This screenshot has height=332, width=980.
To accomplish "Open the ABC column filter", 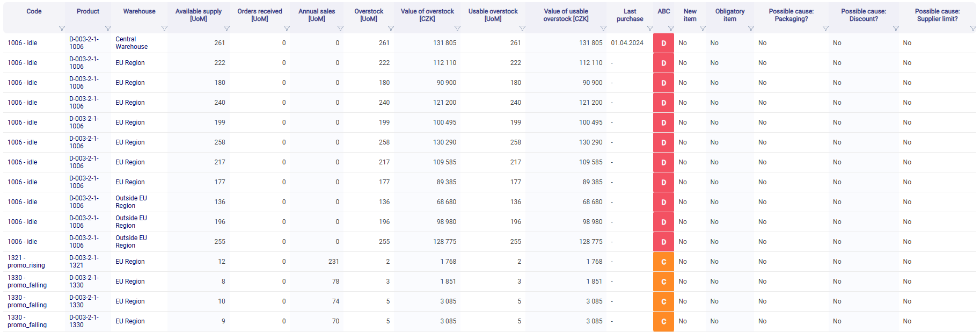I will pyautogui.click(x=671, y=28).
